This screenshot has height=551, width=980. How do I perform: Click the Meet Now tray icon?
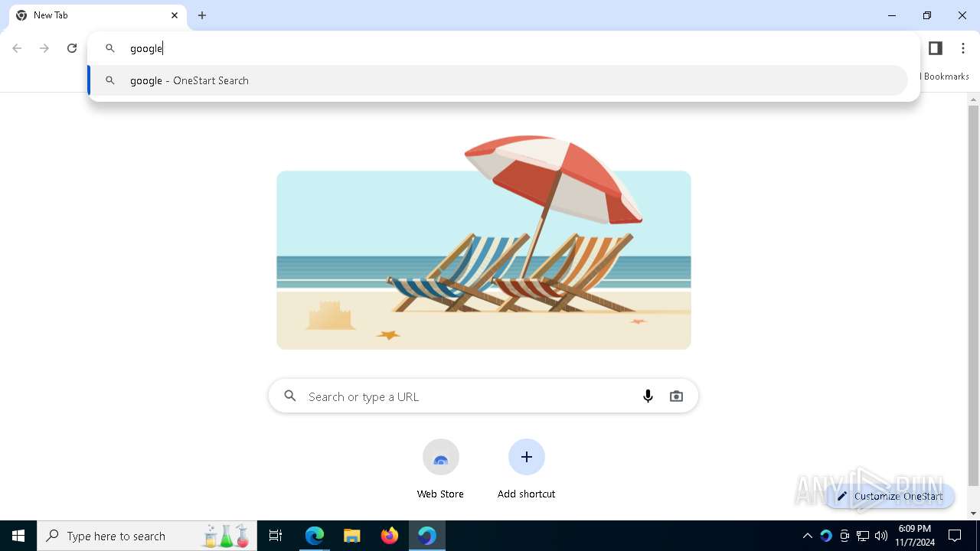(844, 536)
